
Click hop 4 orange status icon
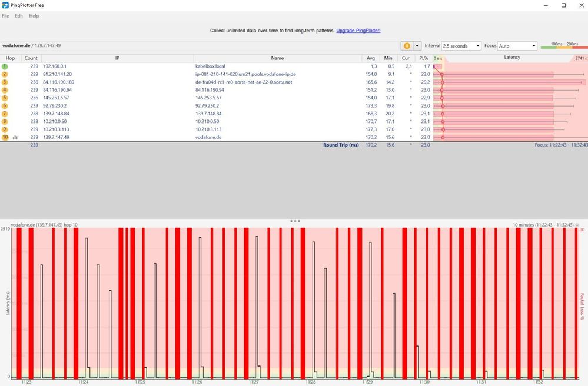[5, 90]
